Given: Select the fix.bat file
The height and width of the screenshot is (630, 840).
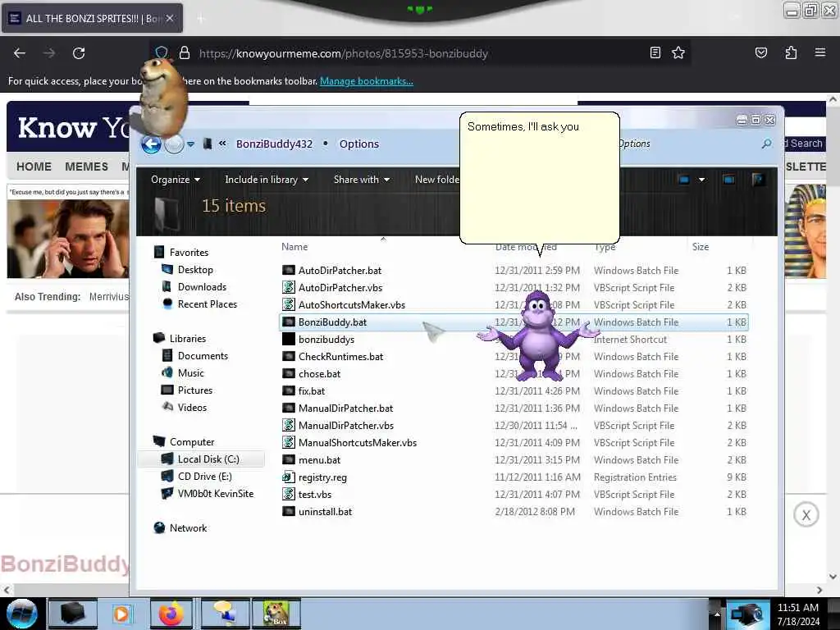Looking at the screenshot, I should 311,390.
